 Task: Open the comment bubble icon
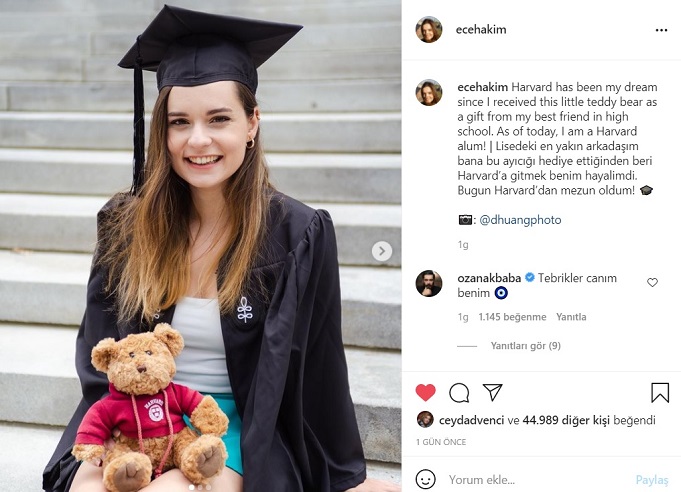459,392
